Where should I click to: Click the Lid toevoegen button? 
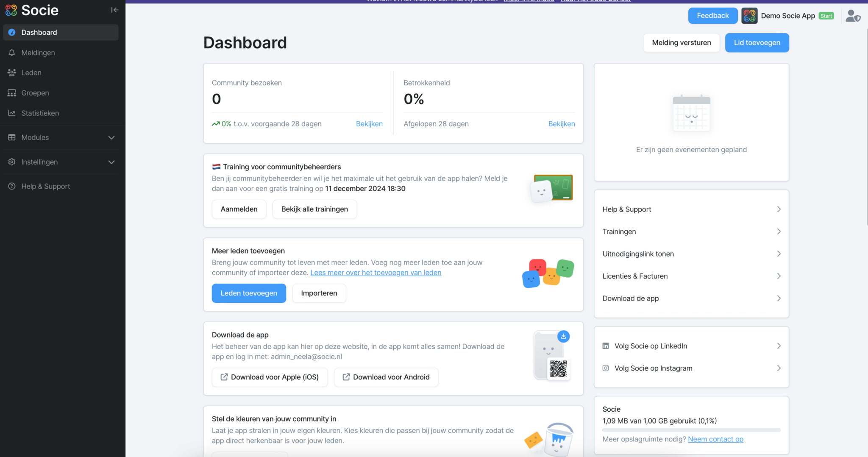pos(757,42)
